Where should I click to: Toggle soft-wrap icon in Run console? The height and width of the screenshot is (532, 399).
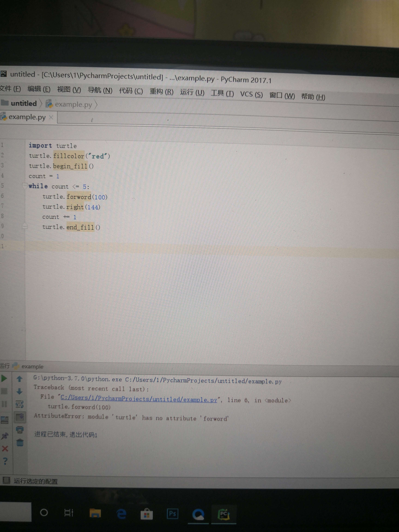click(20, 404)
